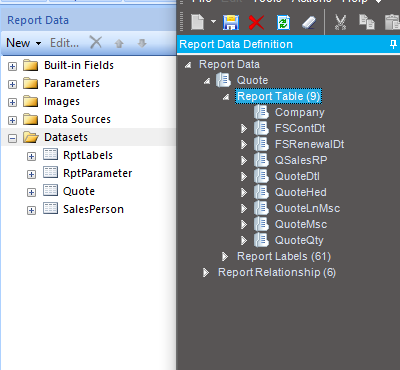Click the RptParameter table icon
The width and height of the screenshot is (400, 370).
(x=50, y=172)
